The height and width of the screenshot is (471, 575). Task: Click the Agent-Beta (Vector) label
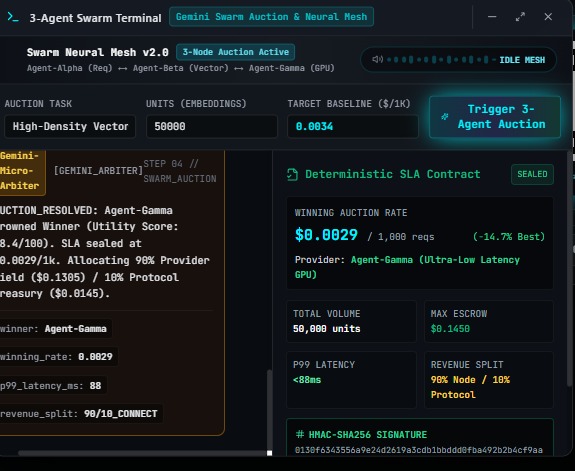(180, 68)
